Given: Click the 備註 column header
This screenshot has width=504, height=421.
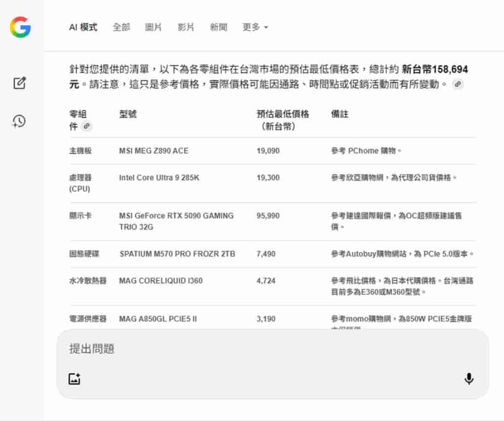Looking at the screenshot, I should 340,114.
